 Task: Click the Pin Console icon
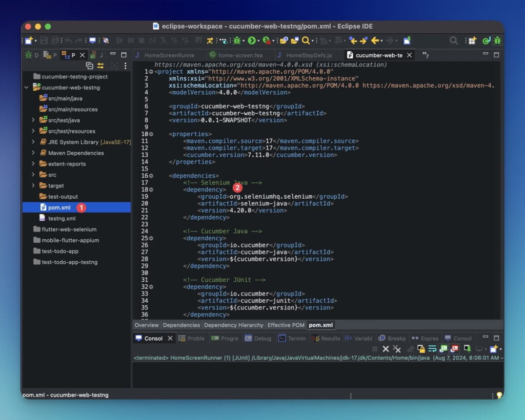468,349
